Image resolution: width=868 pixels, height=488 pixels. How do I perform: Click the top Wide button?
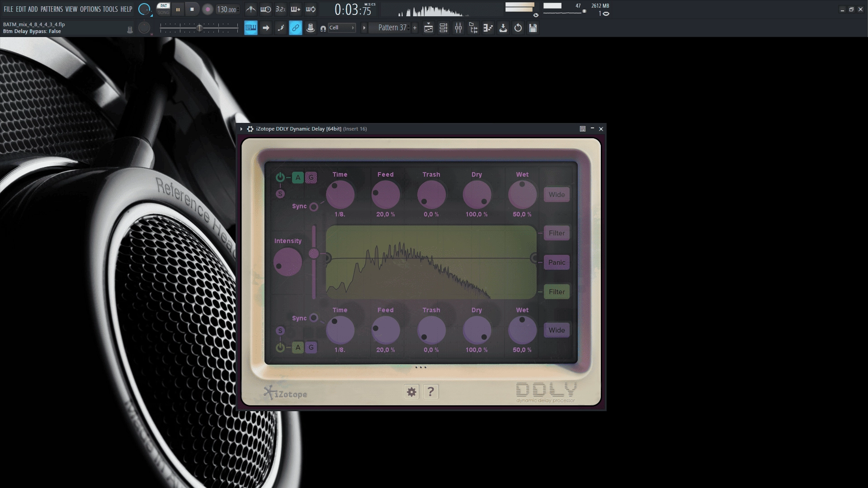pyautogui.click(x=557, y=195)
